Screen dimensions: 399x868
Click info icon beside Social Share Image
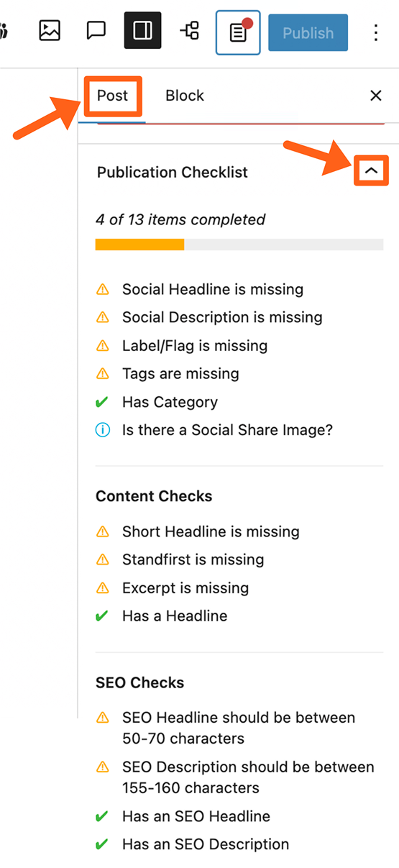point(103,430)
